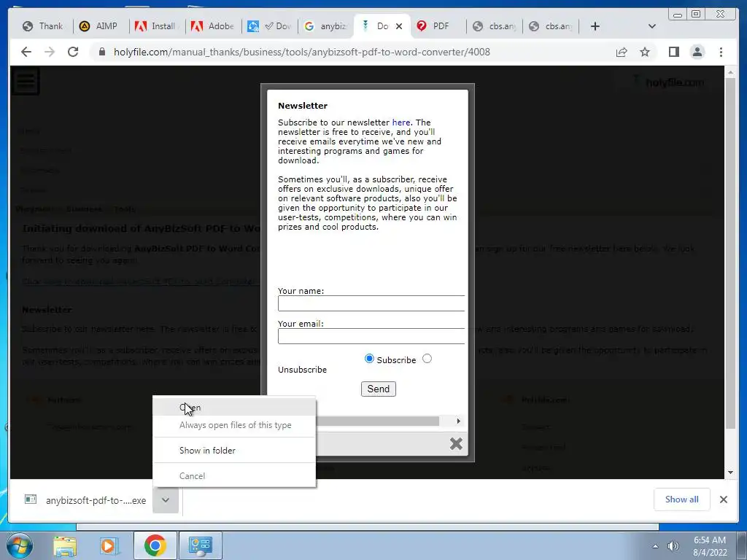Switch to the anybiz Google tab

pyautogui.click(x=325, y=26)
